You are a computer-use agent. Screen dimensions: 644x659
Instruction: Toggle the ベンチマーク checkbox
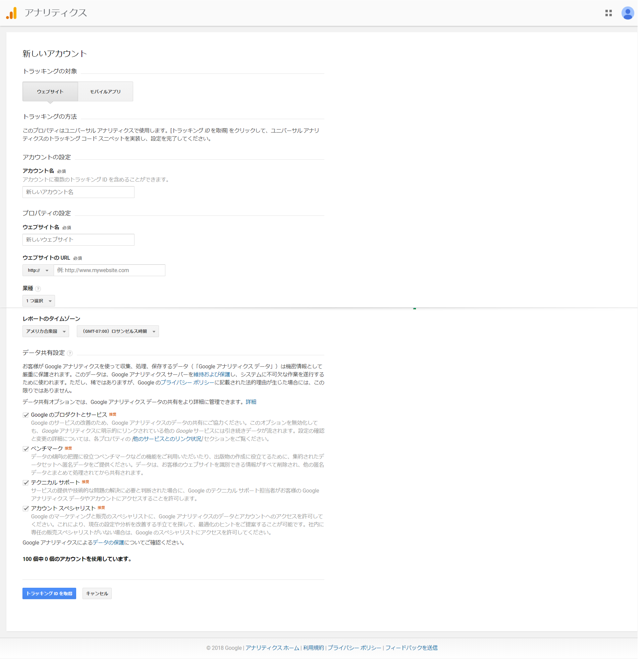pos(26,449)
